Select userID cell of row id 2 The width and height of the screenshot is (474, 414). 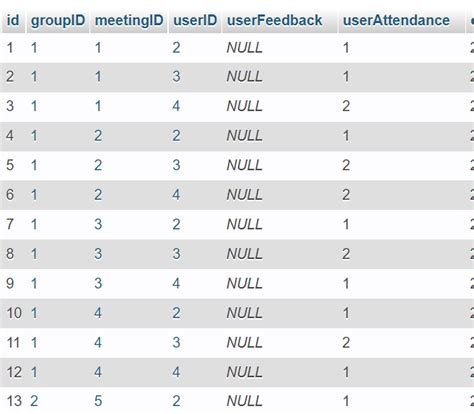[176, 77]
